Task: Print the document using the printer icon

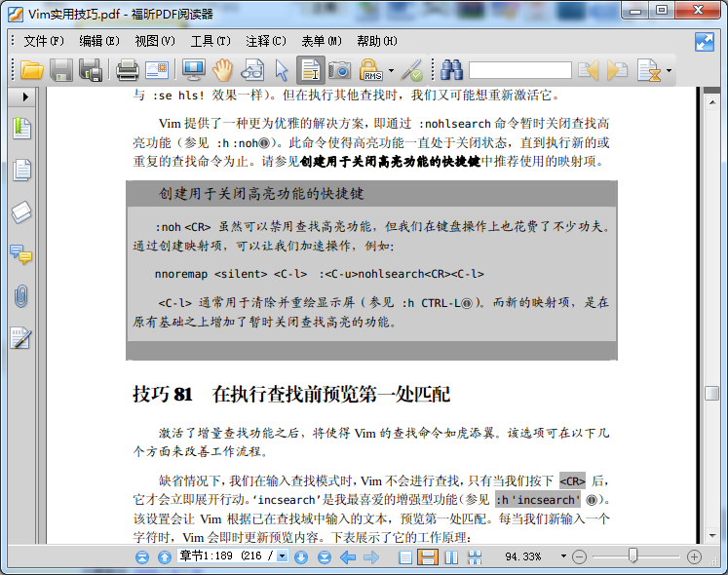Action: (127, 70)
